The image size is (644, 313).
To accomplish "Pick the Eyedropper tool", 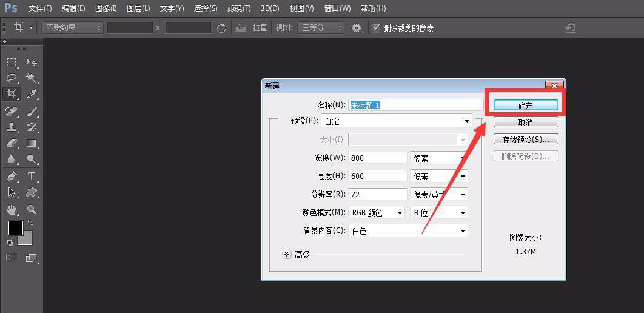I will 32,95.
